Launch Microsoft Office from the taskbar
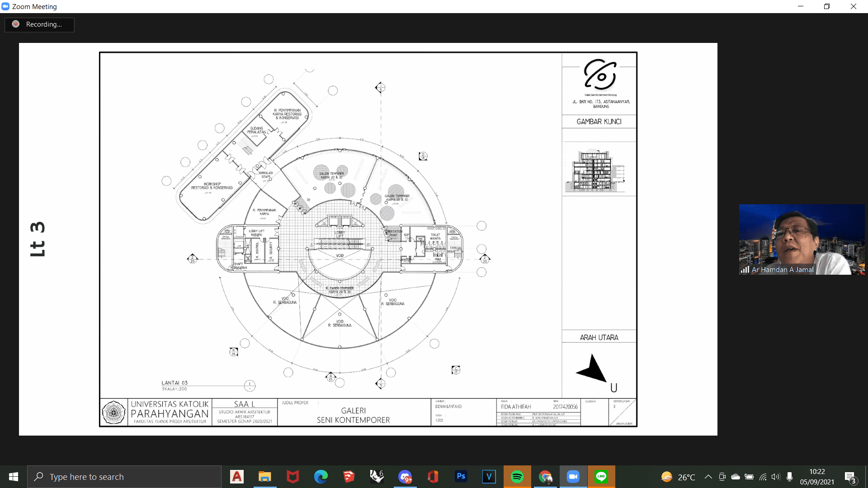 click(433, 477)
